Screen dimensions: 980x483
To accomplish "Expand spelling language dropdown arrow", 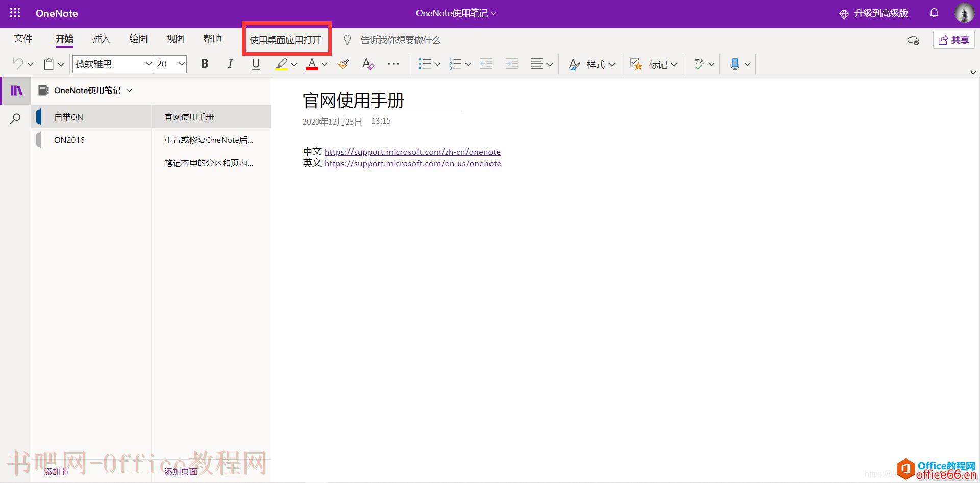I will [x=712, y=64].
